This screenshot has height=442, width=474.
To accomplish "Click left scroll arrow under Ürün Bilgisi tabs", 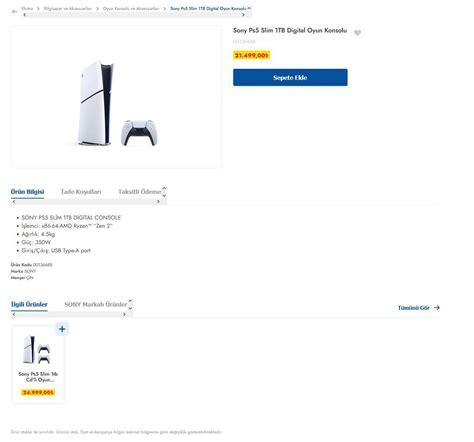I will click(14, 202).
